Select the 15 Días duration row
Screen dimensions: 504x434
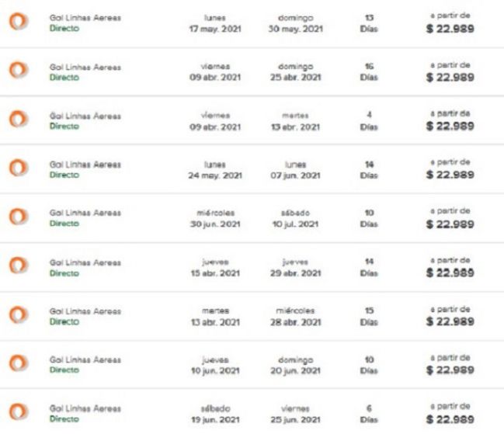pyautogui.click(x=252, y=316)
